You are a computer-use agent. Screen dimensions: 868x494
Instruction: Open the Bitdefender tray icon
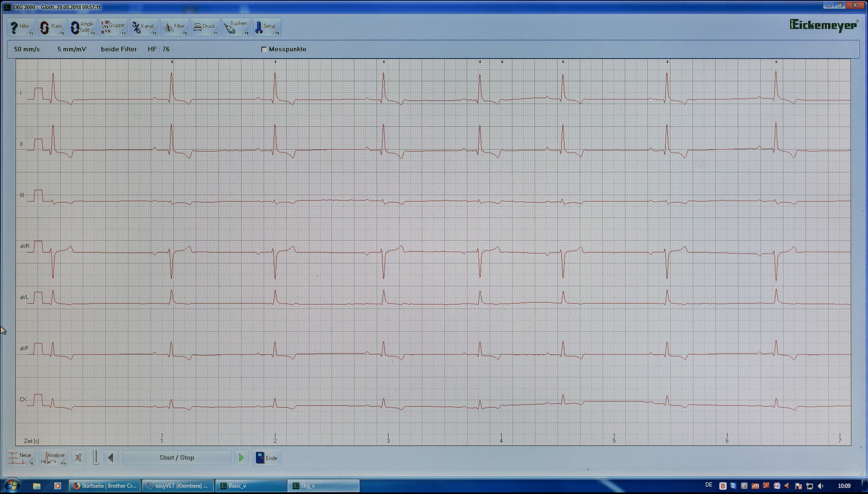click(x=723, y=486)
